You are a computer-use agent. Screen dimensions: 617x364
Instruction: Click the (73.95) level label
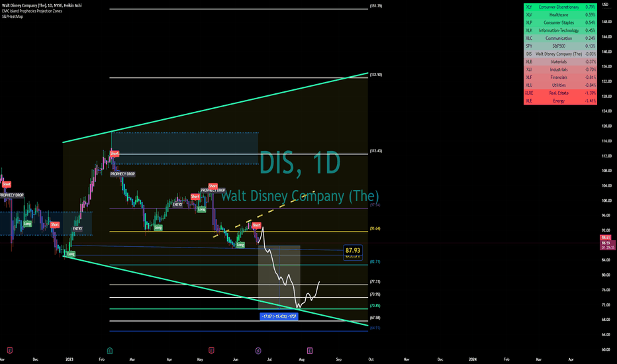click(x=375, y=295)
